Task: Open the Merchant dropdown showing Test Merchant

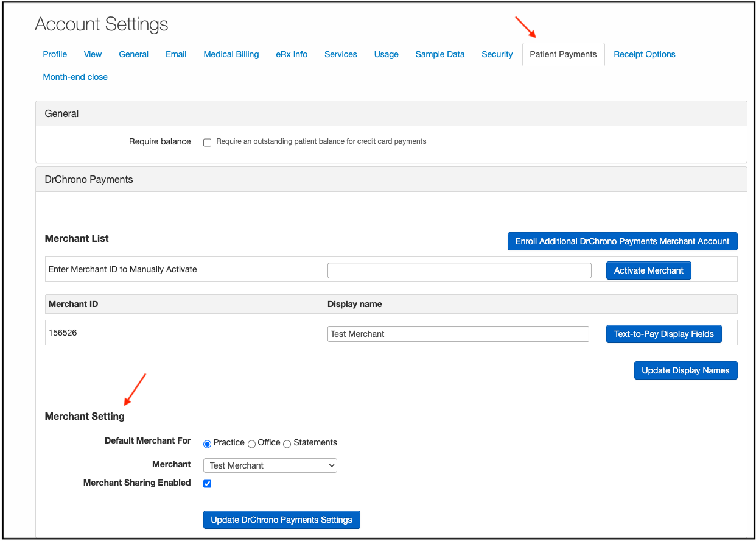Action: tap(270, 465)
